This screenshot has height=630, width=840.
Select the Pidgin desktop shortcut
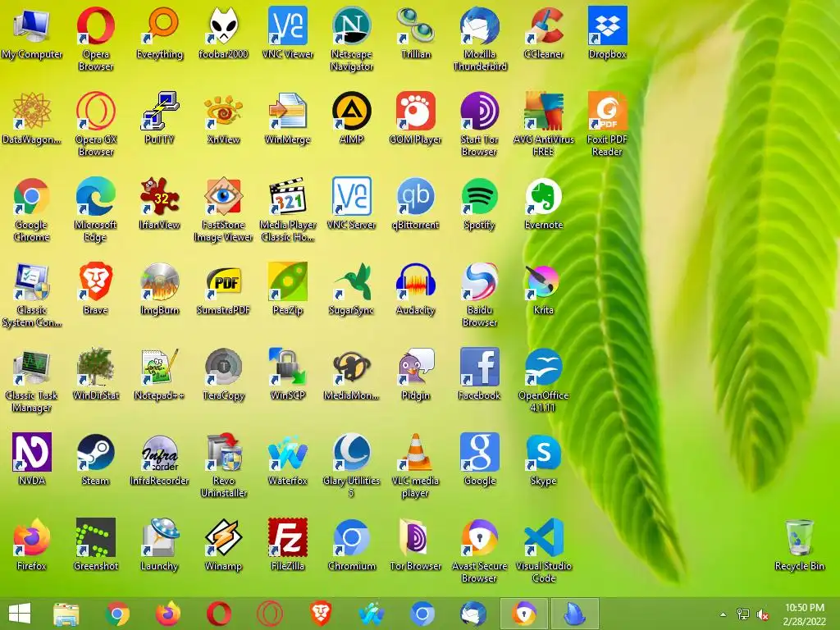[416, 374]
